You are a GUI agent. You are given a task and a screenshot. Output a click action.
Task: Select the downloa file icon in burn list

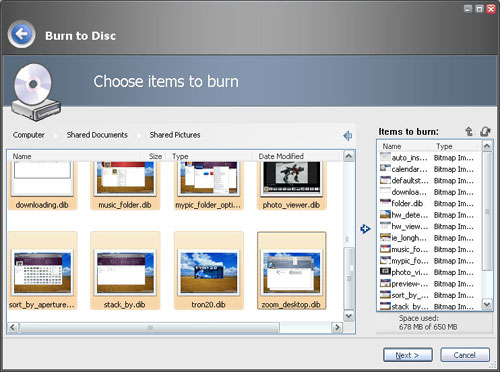point(385,191)
